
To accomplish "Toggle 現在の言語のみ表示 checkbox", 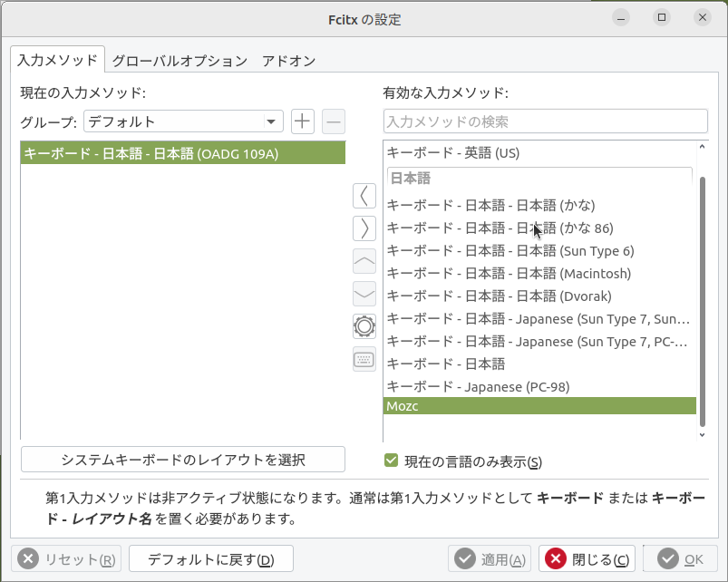I will tap(392, 461).
